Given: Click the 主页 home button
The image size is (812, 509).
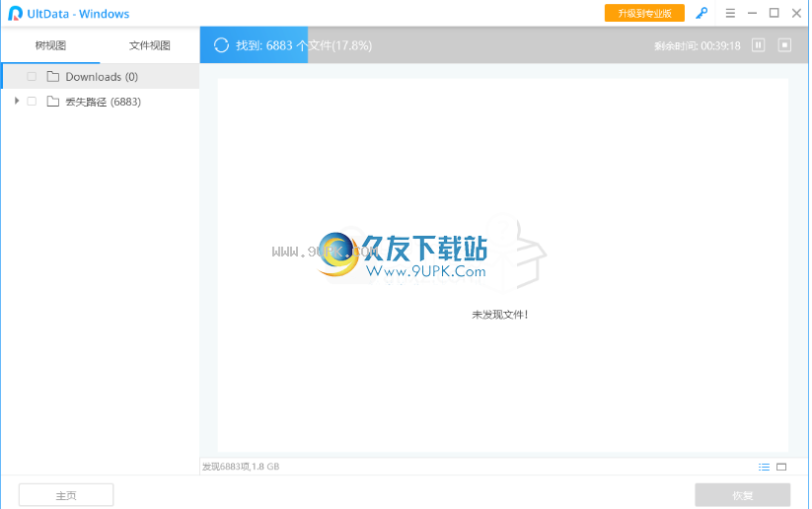Looking at the screenshot, I should click(x=66, y=495).
